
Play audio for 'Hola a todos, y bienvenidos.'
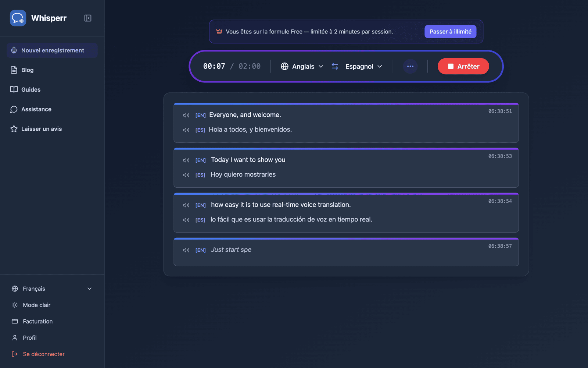point(186,130)
